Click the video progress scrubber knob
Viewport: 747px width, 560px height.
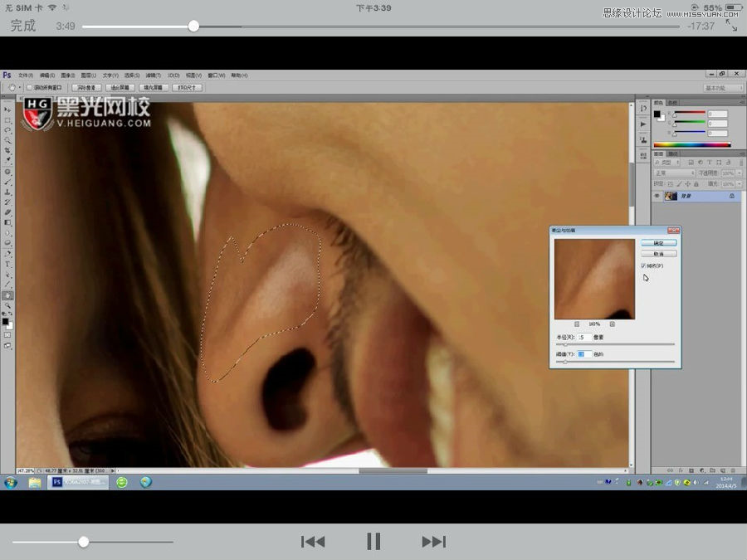193,27
